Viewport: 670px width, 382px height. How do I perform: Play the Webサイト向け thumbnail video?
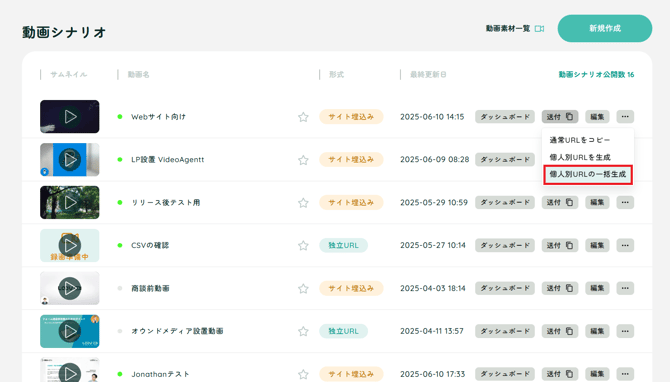(70, 117)
